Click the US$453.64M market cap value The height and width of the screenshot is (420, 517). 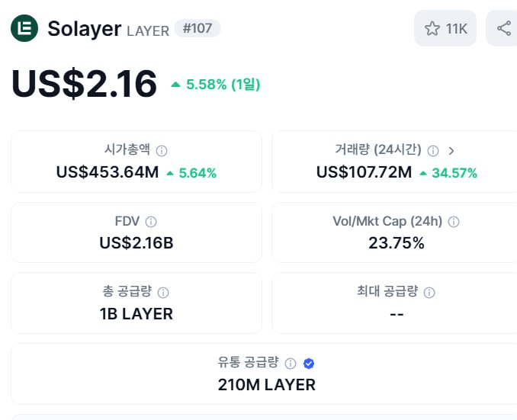pos(108,172)
